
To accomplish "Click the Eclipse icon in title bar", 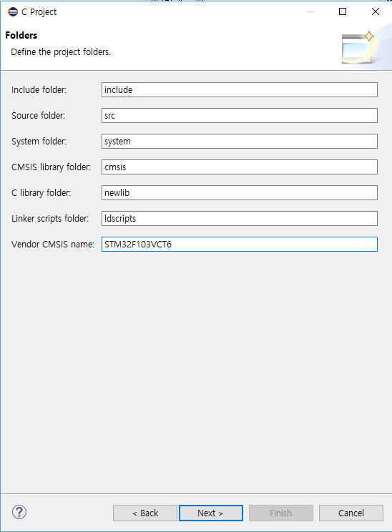I will [x=13, y=12].
